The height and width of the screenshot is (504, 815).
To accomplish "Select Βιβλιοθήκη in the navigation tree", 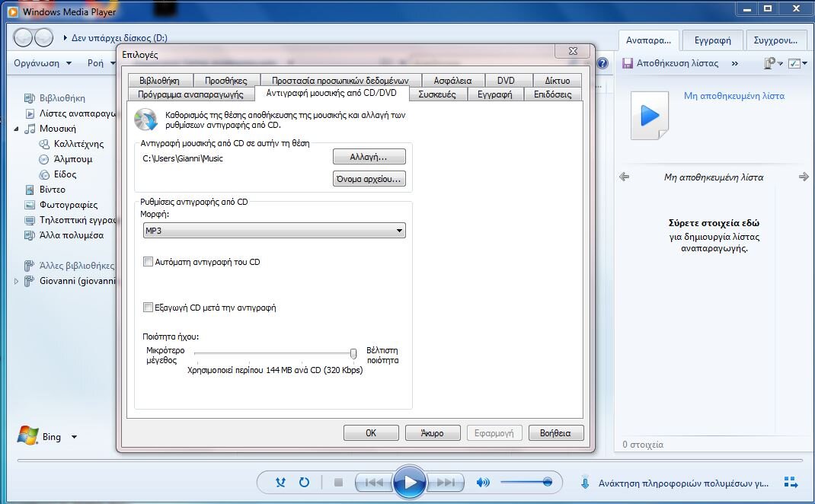I will click(62, 98).
